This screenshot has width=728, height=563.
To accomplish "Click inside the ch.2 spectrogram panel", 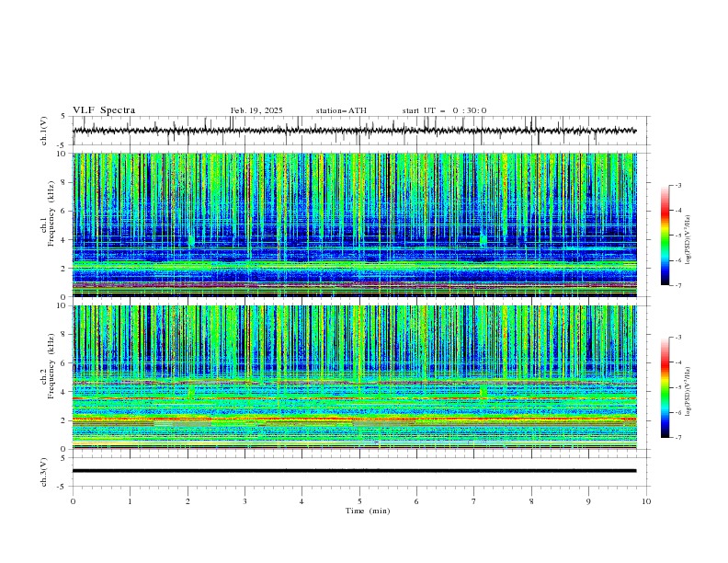I will 355,377.
